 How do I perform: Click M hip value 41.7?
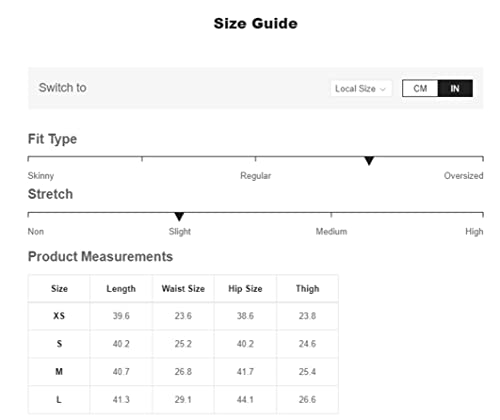pos(245,371)
